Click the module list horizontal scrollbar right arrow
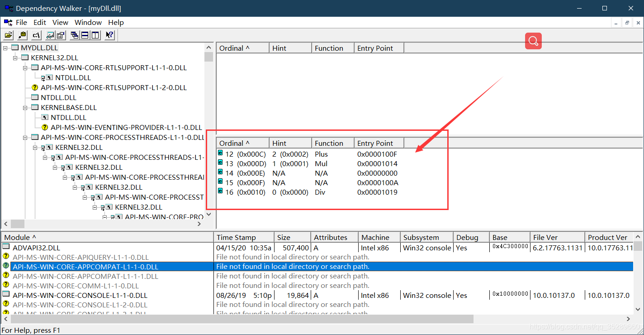The width and height of the screenshot is (644, 335). [x=629, y=319]
